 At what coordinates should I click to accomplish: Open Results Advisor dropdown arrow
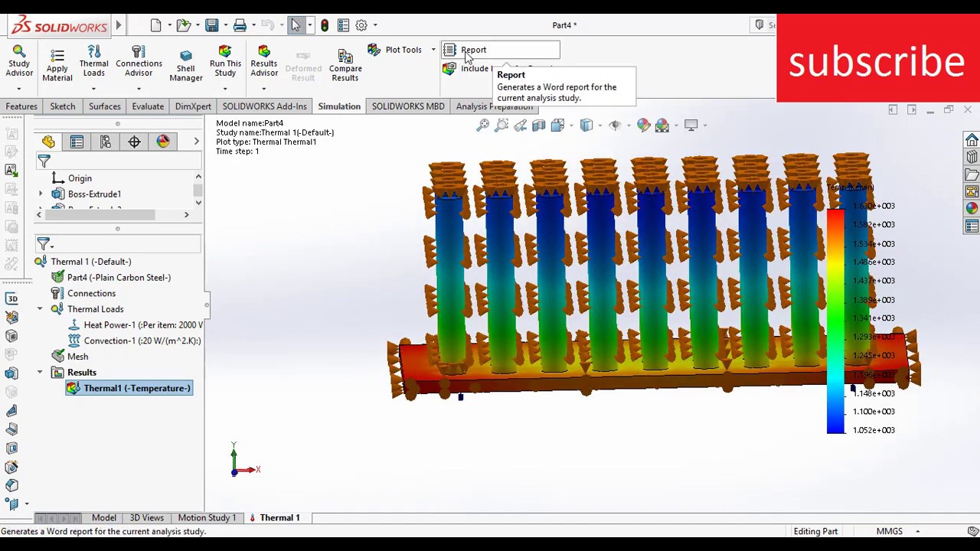[264, 89]
